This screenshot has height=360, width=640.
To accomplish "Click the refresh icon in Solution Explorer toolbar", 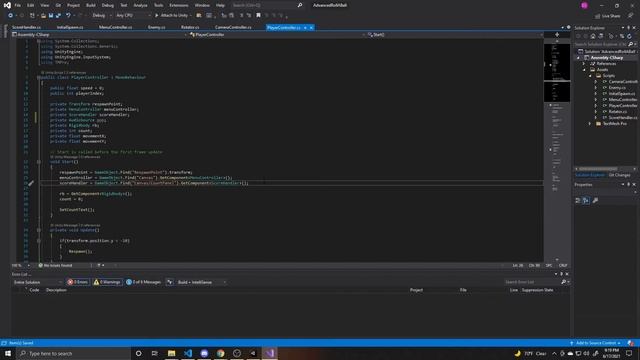I will pos(629,36).
